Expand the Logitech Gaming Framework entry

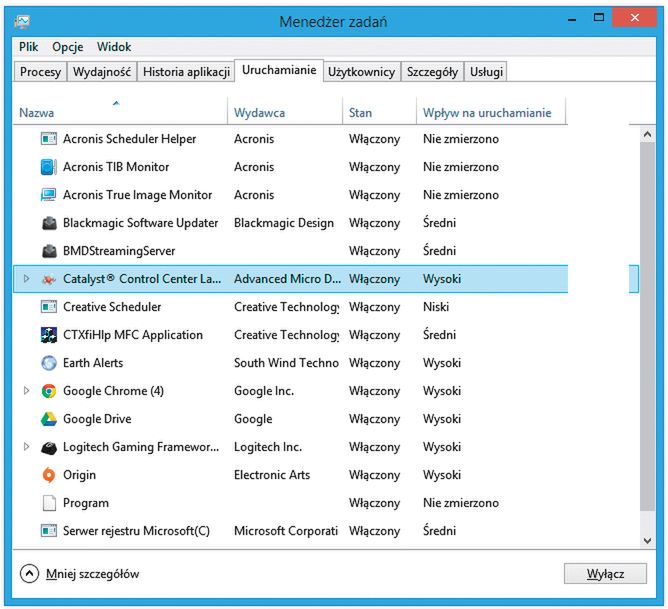26,446
